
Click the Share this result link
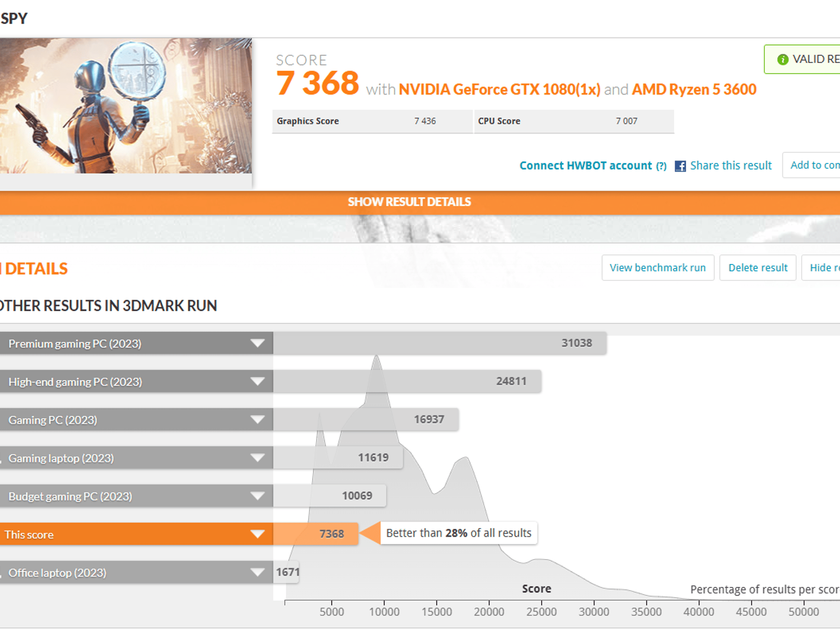[731, 166]
